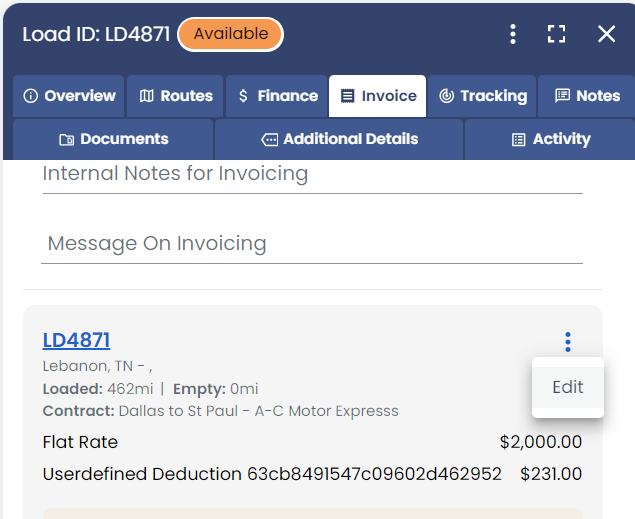Screen dimensions: 635x519
Task: Open the load header three-dot menu
Action: coord(513,34)
